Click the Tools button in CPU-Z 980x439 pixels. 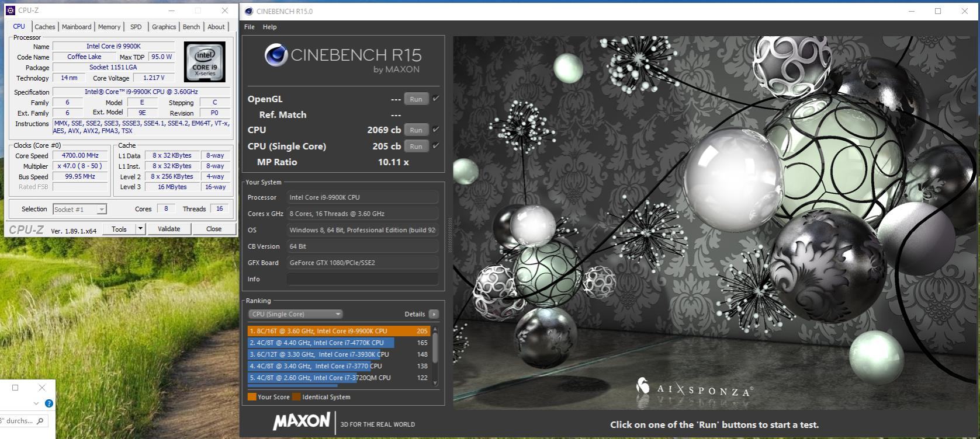pos(119,229)
